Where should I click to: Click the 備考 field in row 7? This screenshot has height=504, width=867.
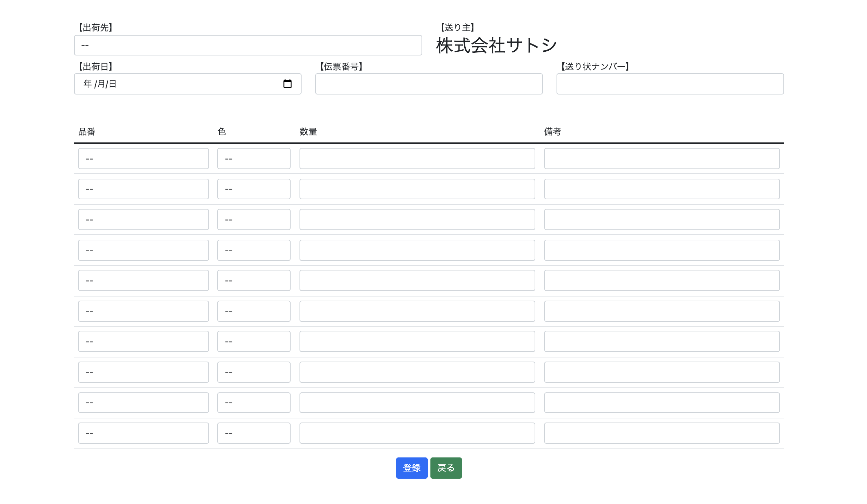[662, 341]
